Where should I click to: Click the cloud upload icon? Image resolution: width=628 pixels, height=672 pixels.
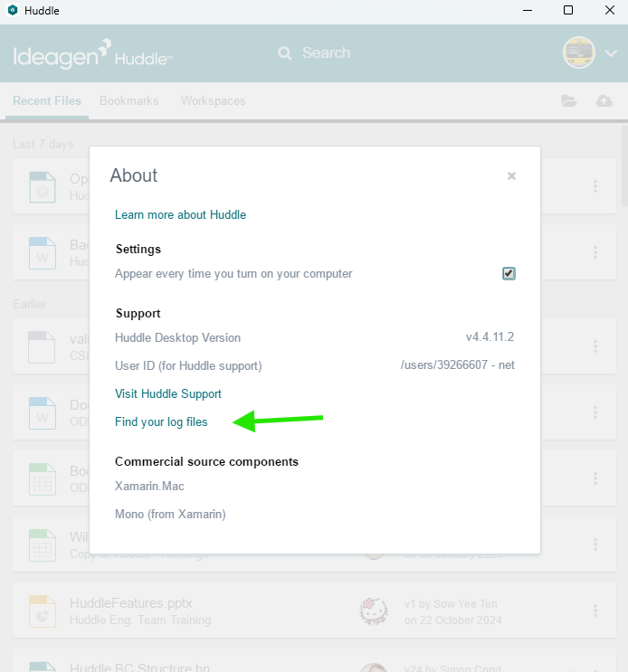tap(604, 101)
